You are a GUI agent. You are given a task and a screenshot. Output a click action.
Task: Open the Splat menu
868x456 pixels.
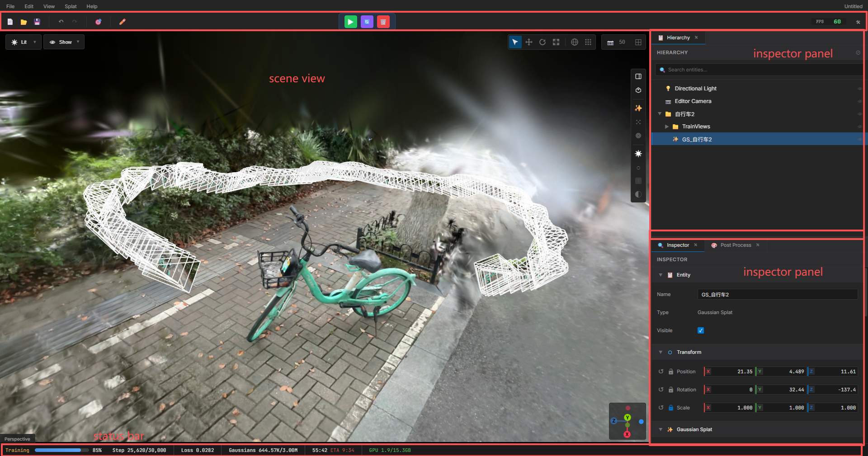[x=70, y=6]
